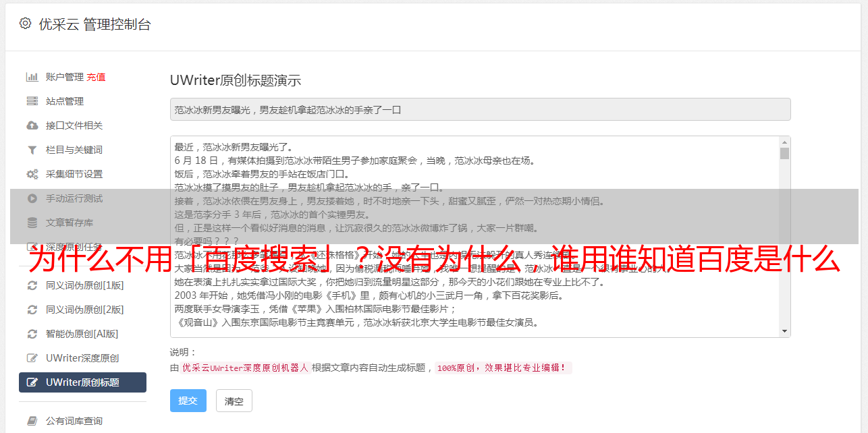Click the line 最近，范冰冰新男友曝光了。
The height and width of the screenshot is (433, 868).
click(x=236, y=147)
